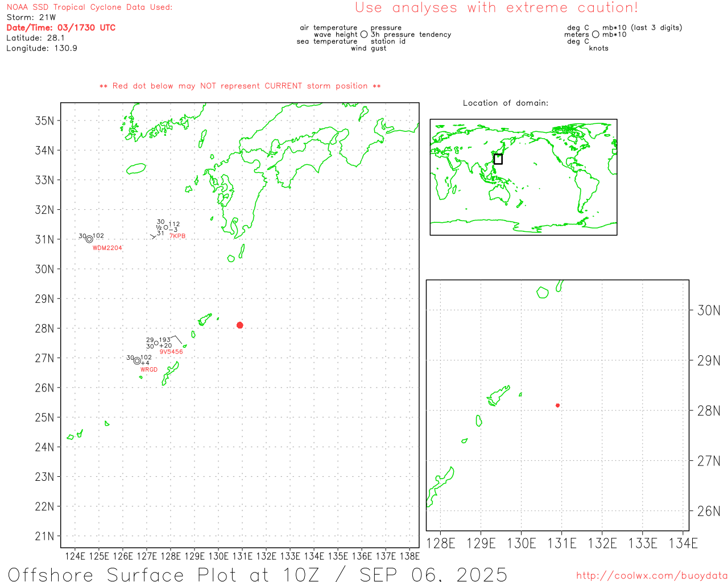Click the 'wind gust' legend label
728x582 pixels.
point(369,48)
